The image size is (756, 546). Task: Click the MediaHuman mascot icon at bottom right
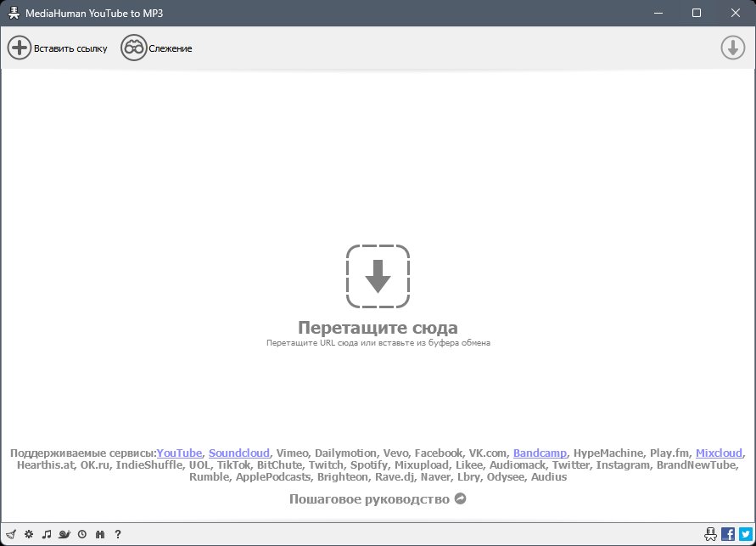pos(710,534)
